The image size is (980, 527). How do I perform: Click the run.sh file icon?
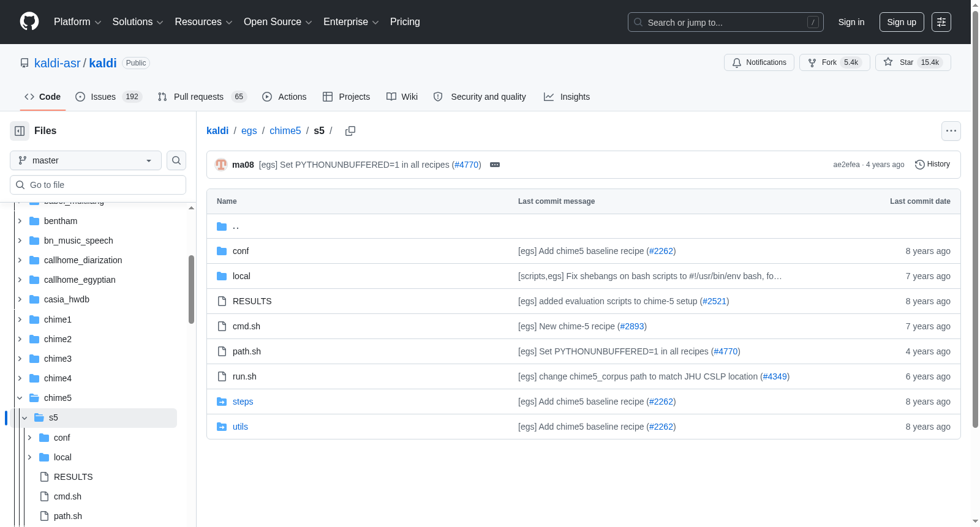[222, 376]
